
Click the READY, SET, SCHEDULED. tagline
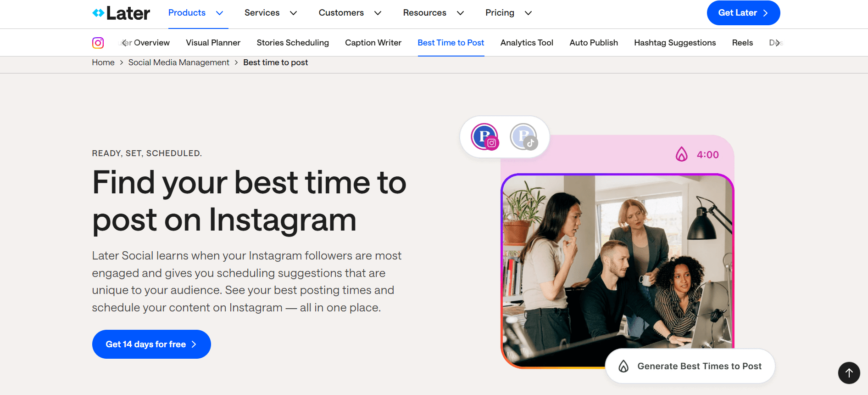147,153
